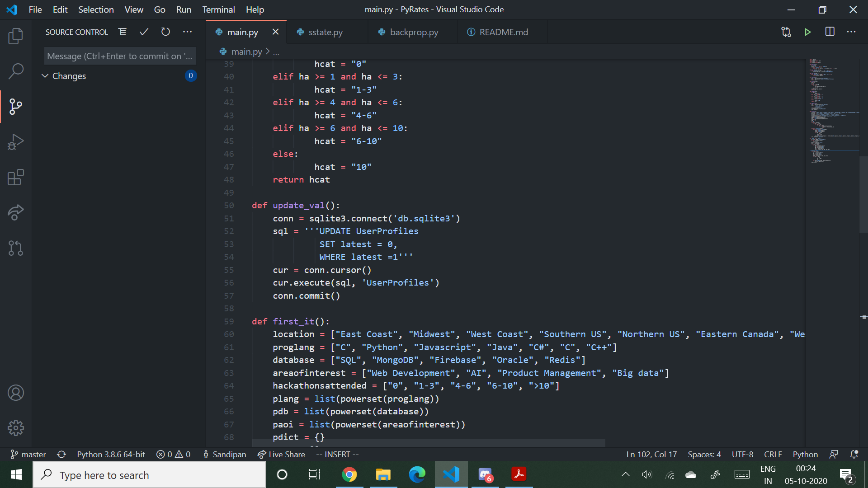
Task: Toggle source control view as tree/list
Action: pyautogui.click(x=122, y=32)
